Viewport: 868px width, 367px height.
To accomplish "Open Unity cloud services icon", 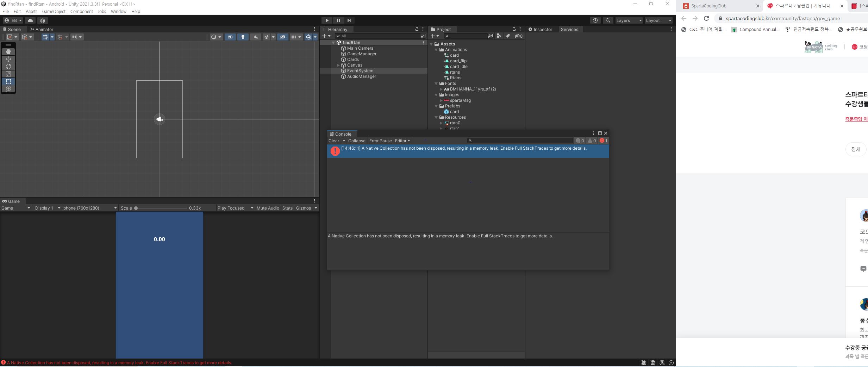I will (30, 20).
